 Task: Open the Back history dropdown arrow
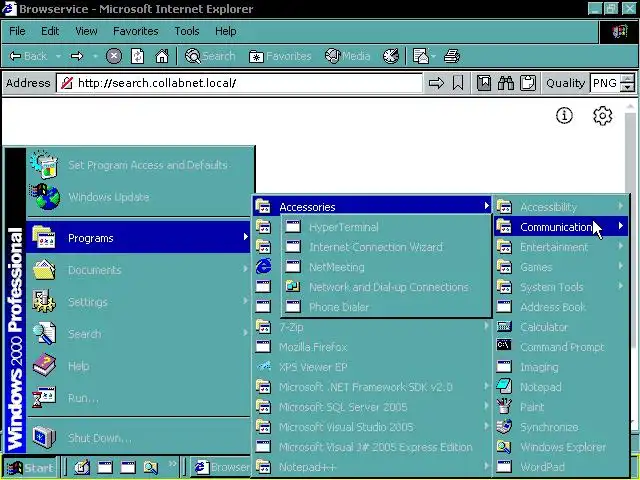(x=58, y=56)
